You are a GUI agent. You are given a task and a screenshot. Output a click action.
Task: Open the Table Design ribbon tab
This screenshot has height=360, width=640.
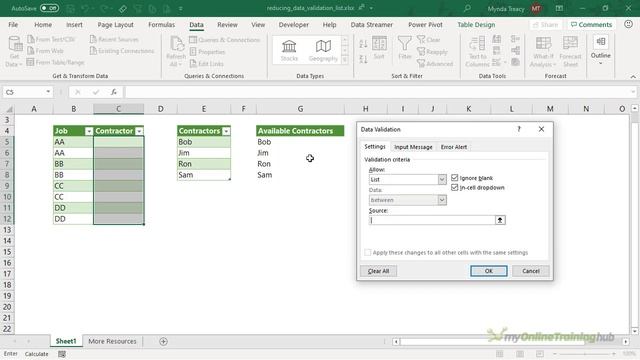pyautogui.click(x=476, y=24)
